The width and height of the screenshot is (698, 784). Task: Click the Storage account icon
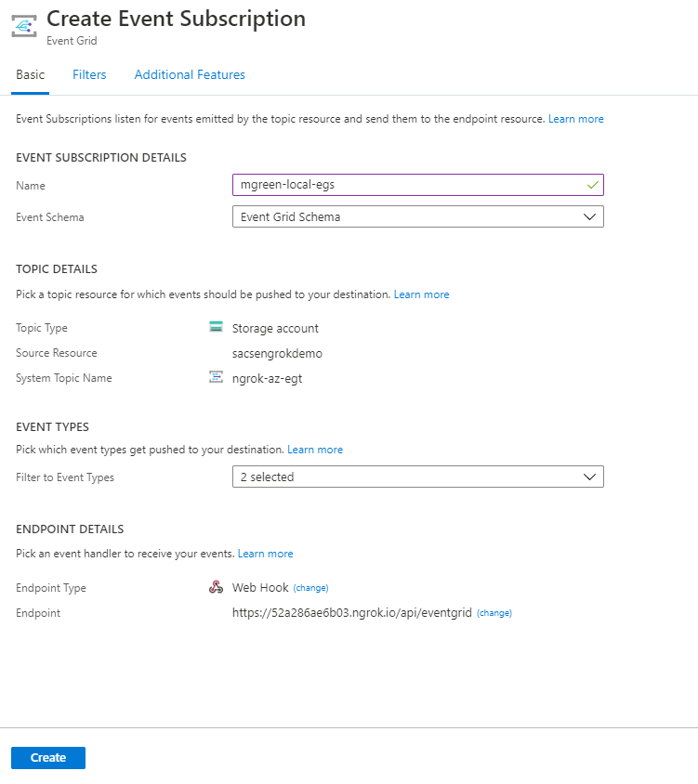click(x=216, y=327)
